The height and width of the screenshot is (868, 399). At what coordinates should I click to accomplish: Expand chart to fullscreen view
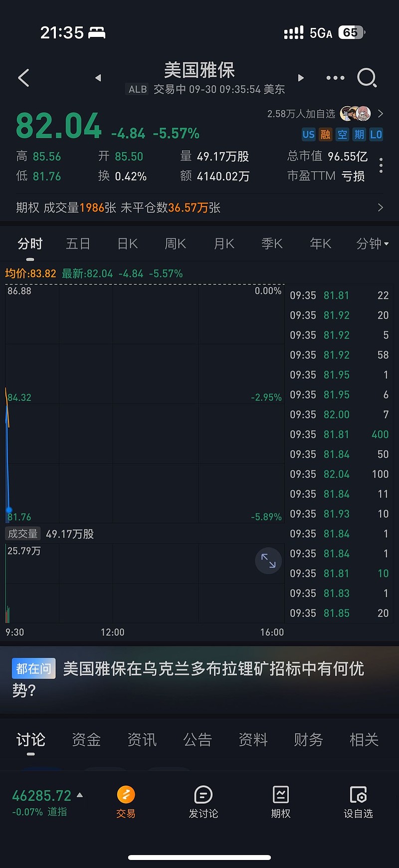click(268, 561)
